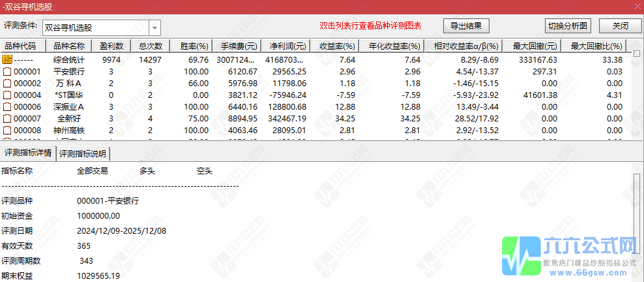Sort by the 胜率(%) column header
The height and width of the screenshot is (282, 644).
click(192, 46)
